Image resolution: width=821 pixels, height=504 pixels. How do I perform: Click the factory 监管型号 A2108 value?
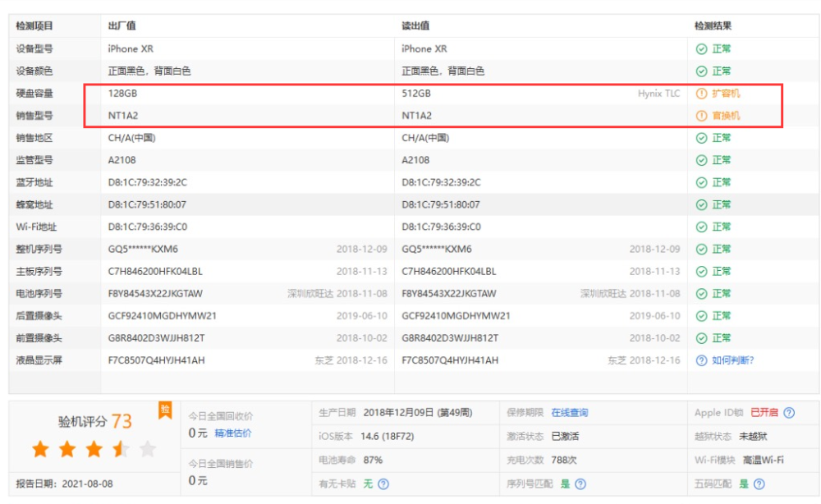pos(122,160)
